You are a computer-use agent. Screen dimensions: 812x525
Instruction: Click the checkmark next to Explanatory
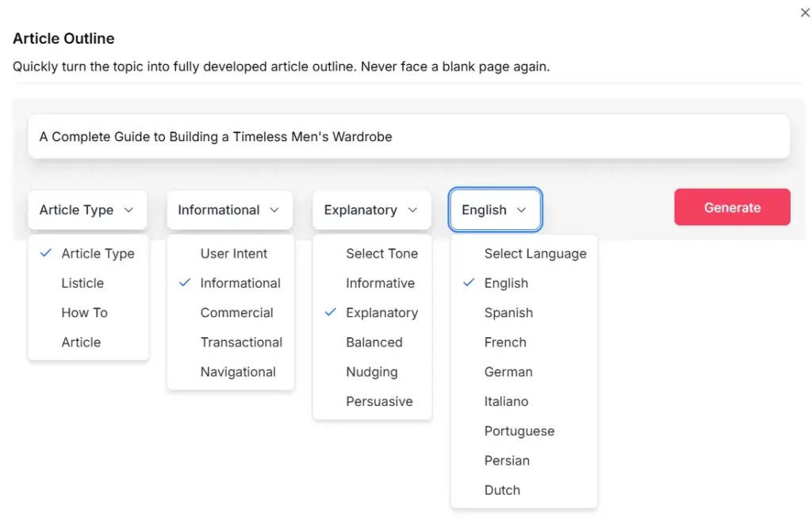point(330,312)
